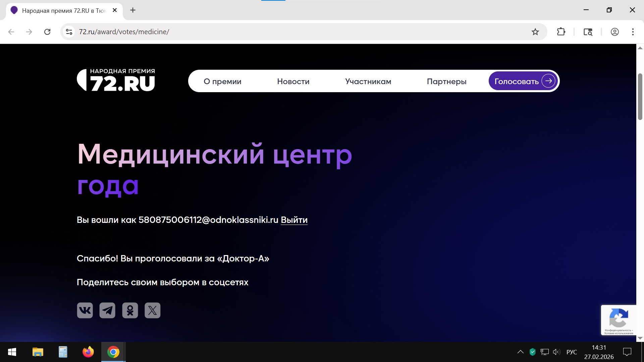This screenshot has height=362, width=644.
Task: Reload the page
Action: pos(47,32)
